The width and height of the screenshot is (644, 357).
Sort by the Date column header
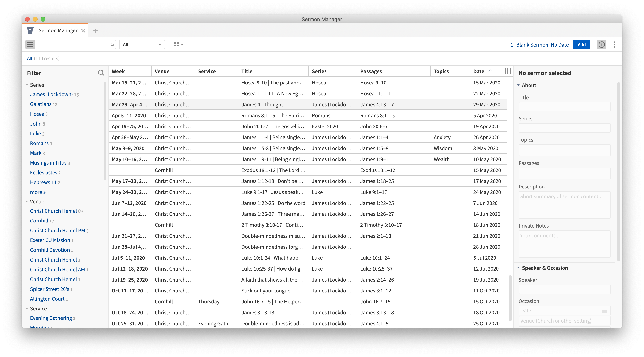pyautogui.click(x=479, y=71)
